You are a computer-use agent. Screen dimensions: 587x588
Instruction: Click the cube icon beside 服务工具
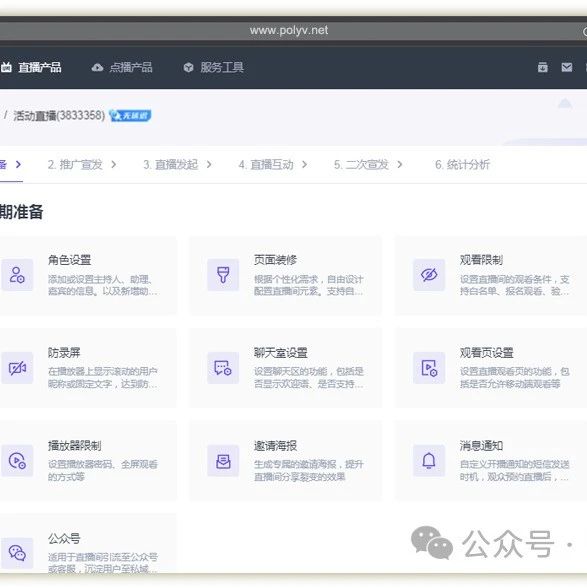[x=188, y=68]
